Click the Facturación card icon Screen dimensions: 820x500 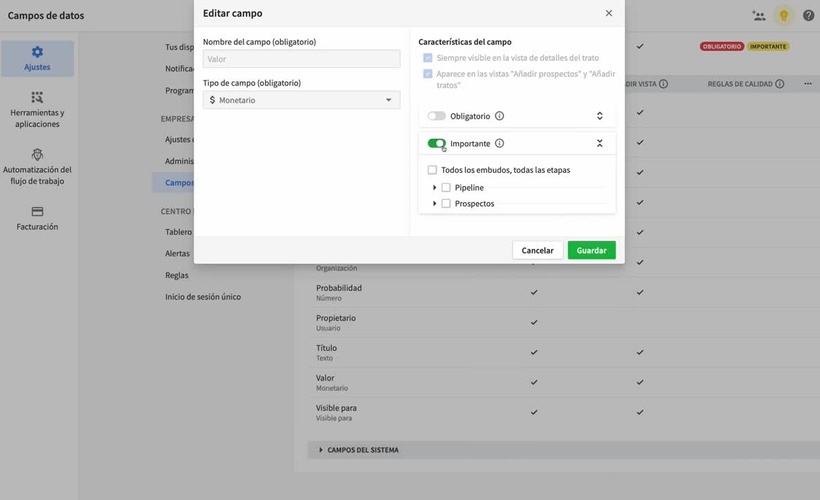click(x=37, y=211)
